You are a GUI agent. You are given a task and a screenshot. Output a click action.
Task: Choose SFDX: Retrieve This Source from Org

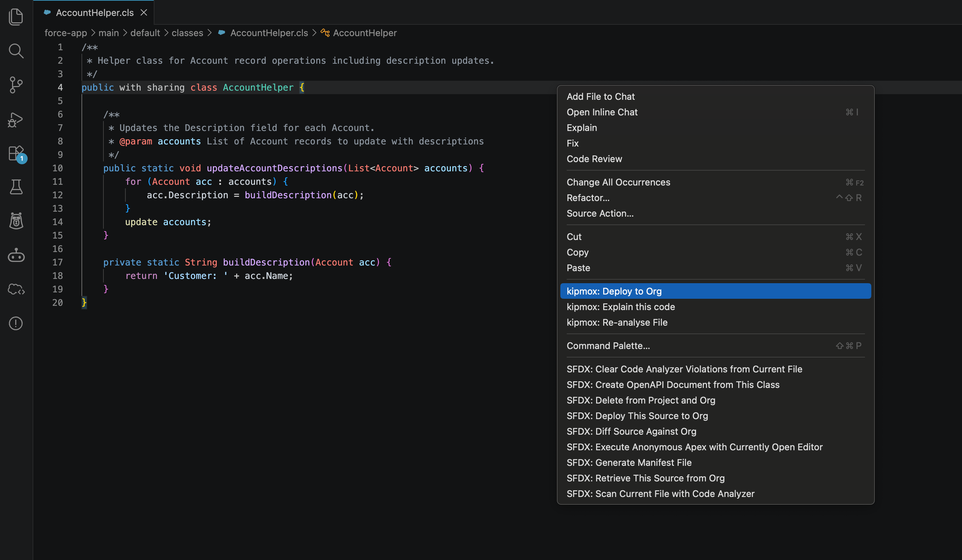click(715, 478)
